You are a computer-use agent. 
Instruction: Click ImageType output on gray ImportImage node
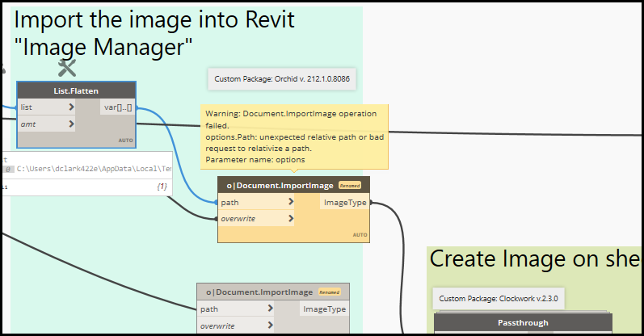324,309
